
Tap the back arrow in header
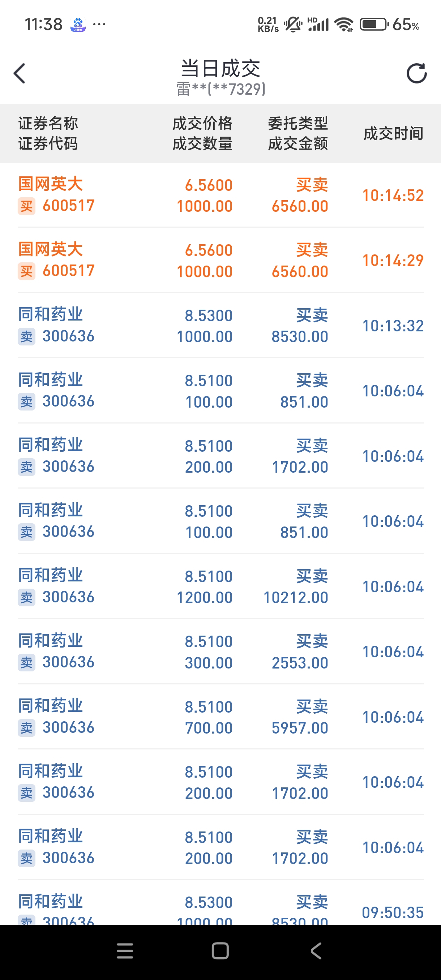(20, 73)
